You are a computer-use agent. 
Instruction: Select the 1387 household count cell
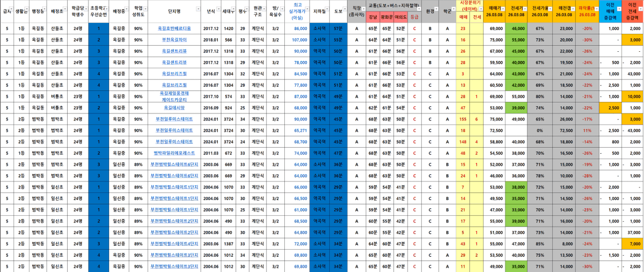[229, 244]
